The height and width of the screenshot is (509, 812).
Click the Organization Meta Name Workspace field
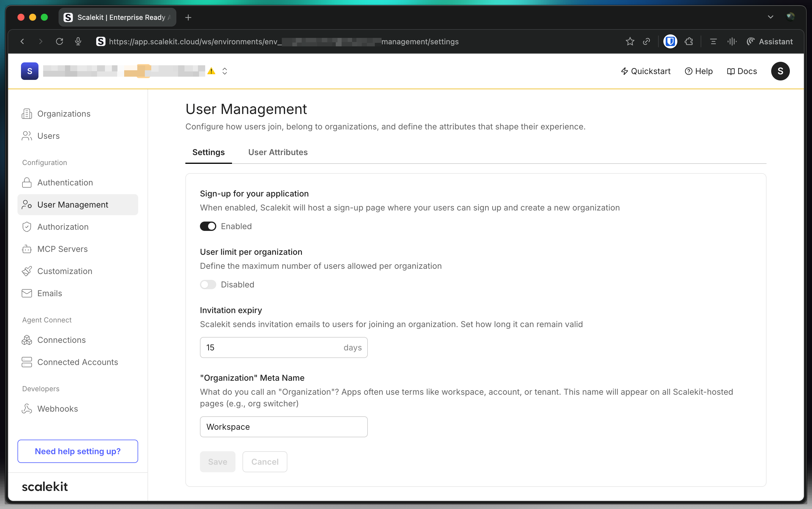coord(283,427)
